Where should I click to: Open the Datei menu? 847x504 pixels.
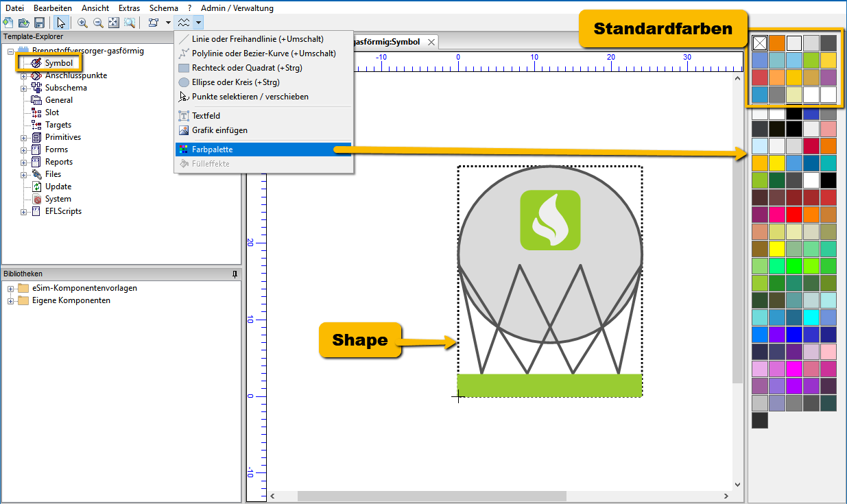click(x=15, y=8)
